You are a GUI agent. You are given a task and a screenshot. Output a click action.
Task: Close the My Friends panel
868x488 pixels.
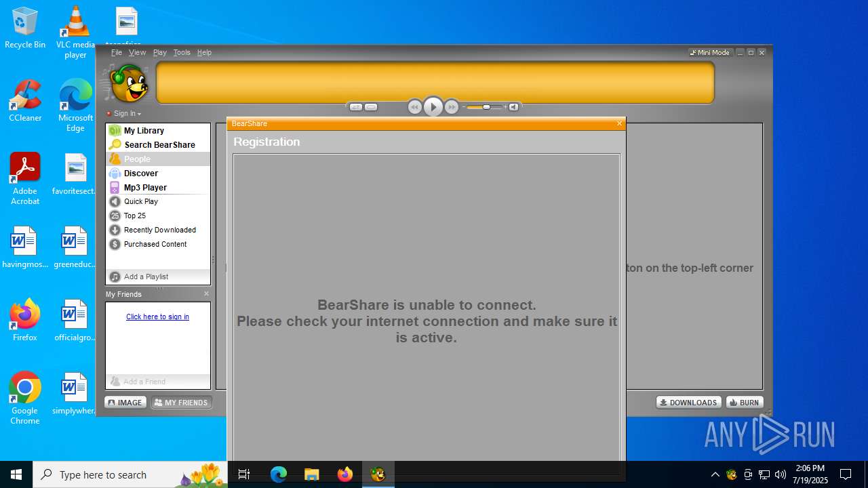tap(207, 293)
